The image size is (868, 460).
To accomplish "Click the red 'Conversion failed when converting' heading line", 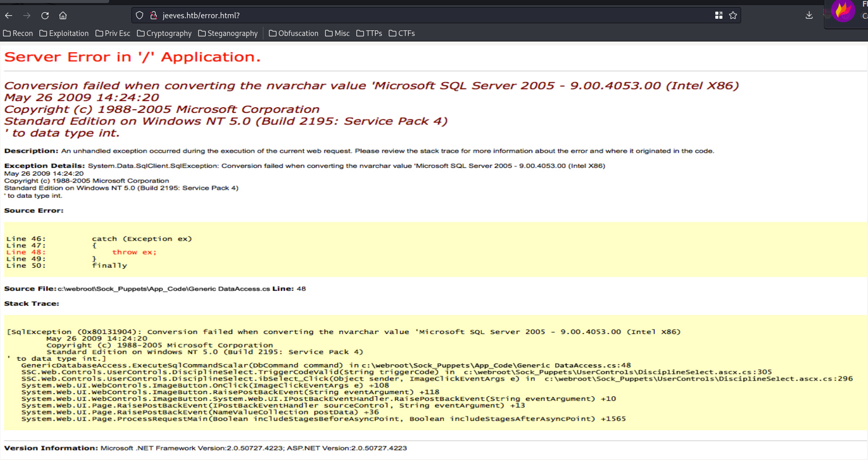I will tap(372, 86).
